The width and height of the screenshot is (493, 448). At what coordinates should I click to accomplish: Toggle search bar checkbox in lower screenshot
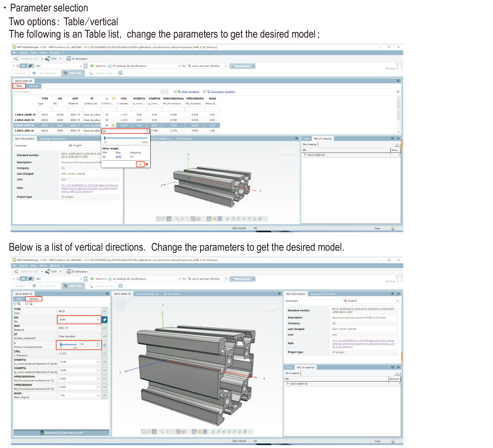pos(18,279)
